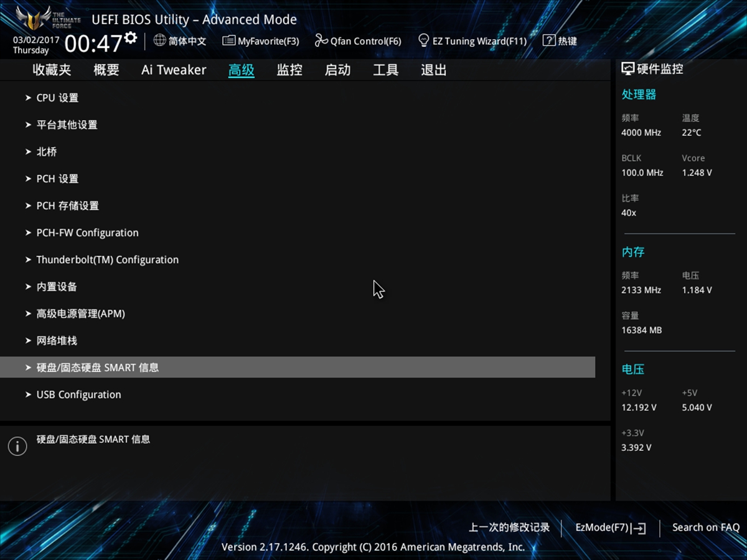Click the hardware monitor screen icon
Viewport: 747px width, 560px height.
click(x=628, y=69)
